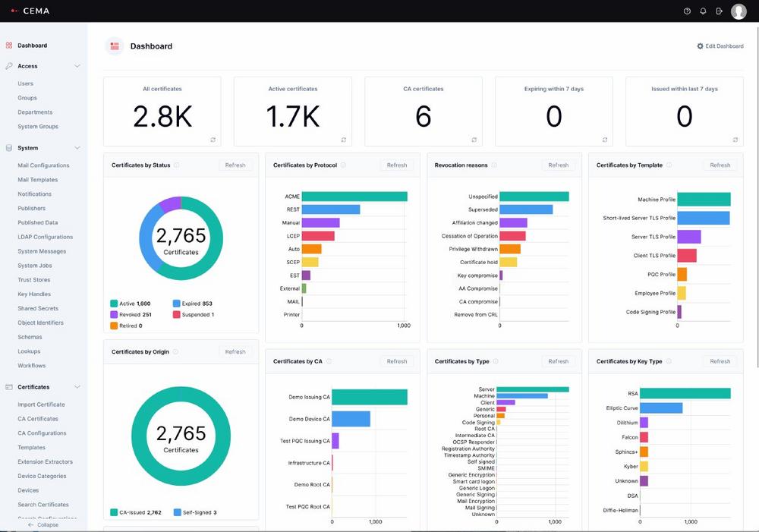Viewport: 759px width, 532px height.
Task: Select Mail Templates in sidebar
Action: click(x=38, y=180)
